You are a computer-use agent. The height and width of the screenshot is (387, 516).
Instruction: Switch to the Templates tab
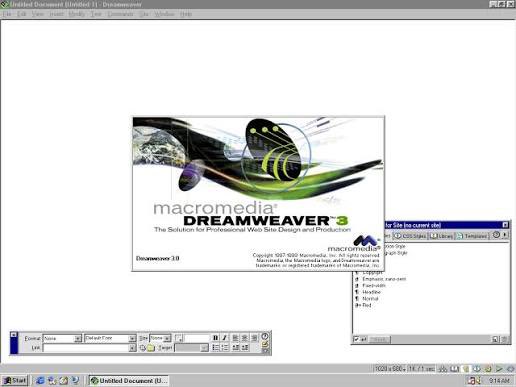(472, 236)
